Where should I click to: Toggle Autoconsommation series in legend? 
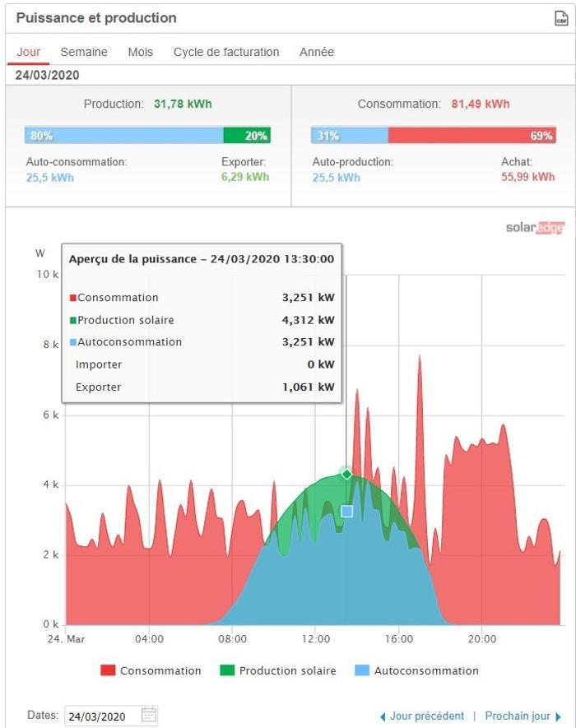tap(416, 670)
